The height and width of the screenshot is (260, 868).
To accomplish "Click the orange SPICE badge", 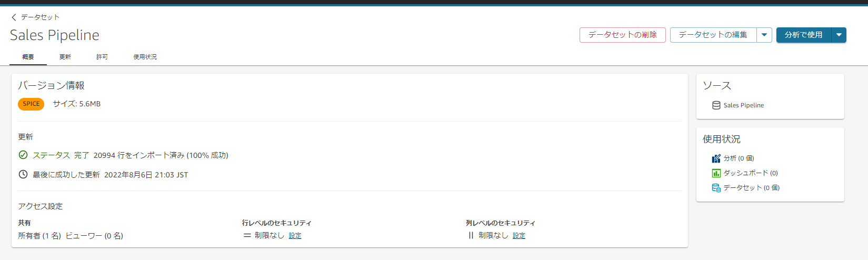I will click(31, 104).
